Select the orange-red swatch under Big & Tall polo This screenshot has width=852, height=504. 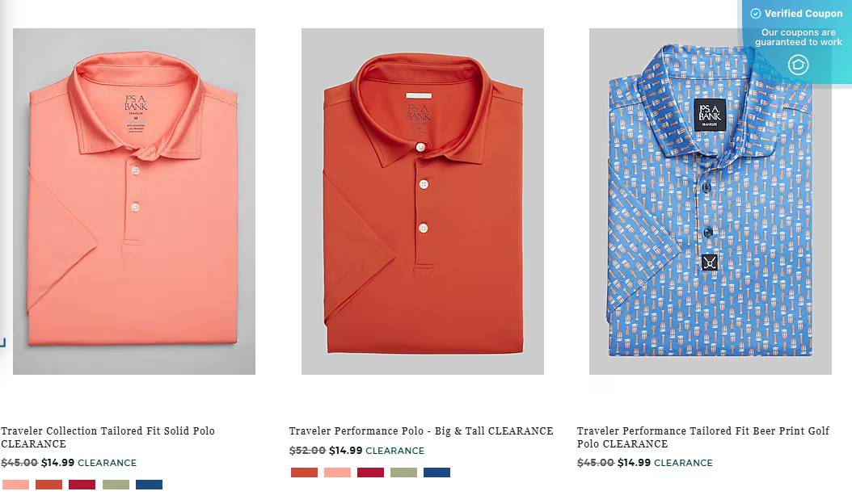tap(304, 472)
